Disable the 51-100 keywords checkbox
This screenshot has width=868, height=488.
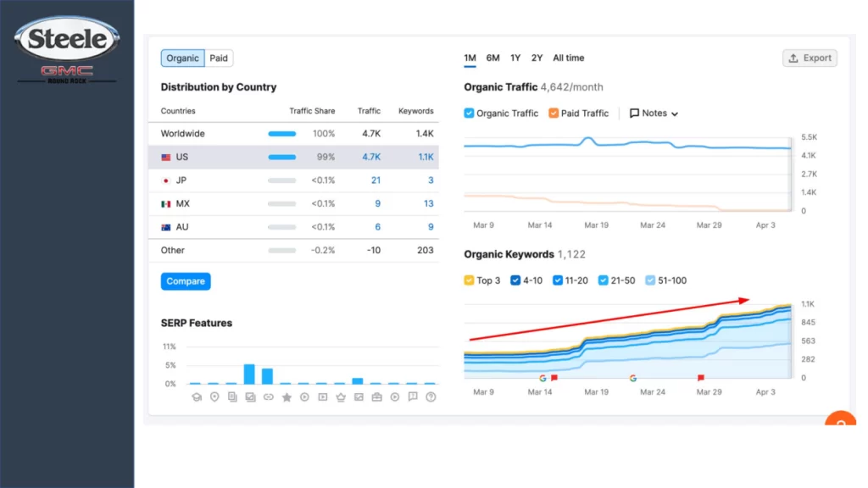tap(650, 280)
